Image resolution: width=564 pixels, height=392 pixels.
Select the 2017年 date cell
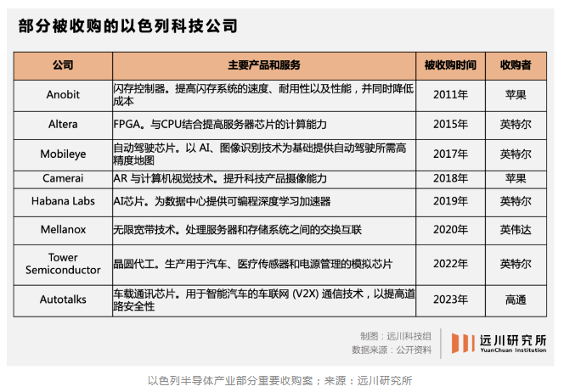coord(450,154)
